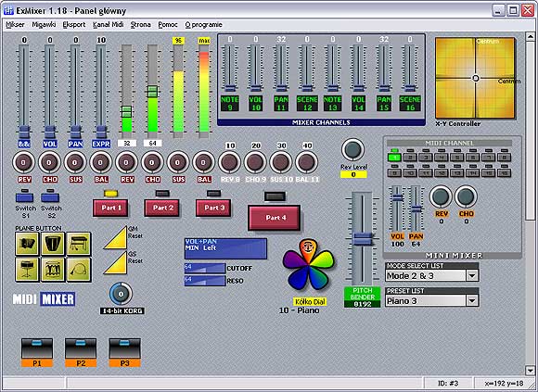Click the Part 1 button
The width and height of the screenshot is (538, 392).
pyautogui.click(x=110, y=208)
